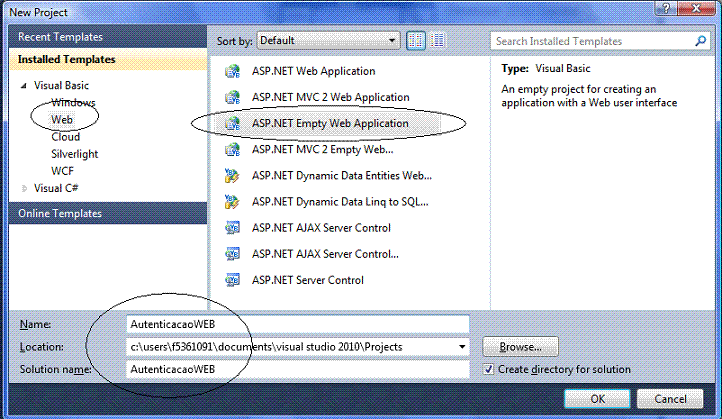Click the ASP.NET Server Control icon
722x419 pixels.
click(233, 280)
